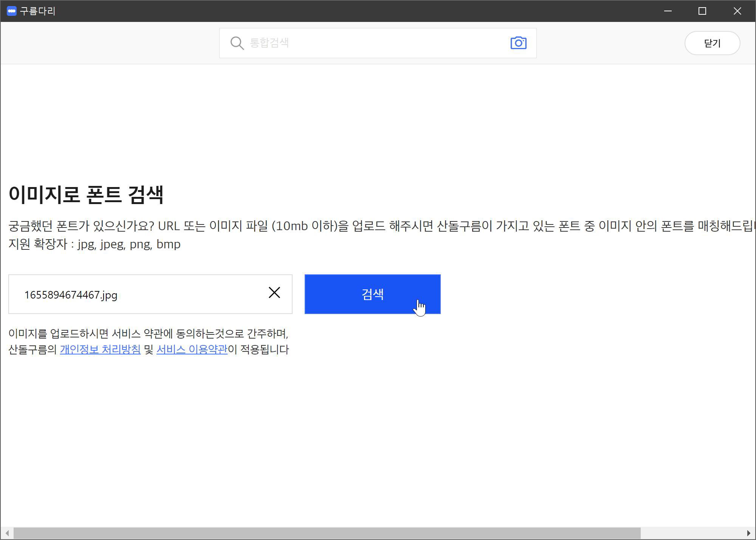Viewport: 756px width, 540px height.
Task: Click the horizontal scrollbar right arrow
Action: pos(749,533)
